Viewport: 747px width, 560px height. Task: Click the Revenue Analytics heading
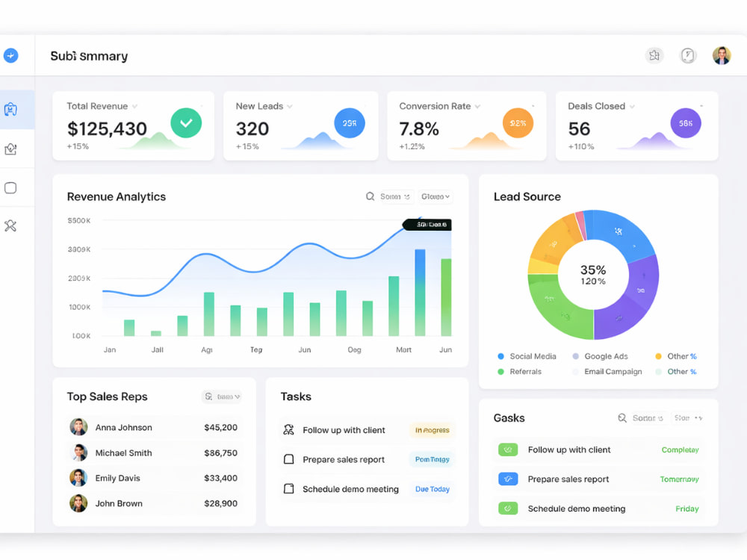point(117,196)
